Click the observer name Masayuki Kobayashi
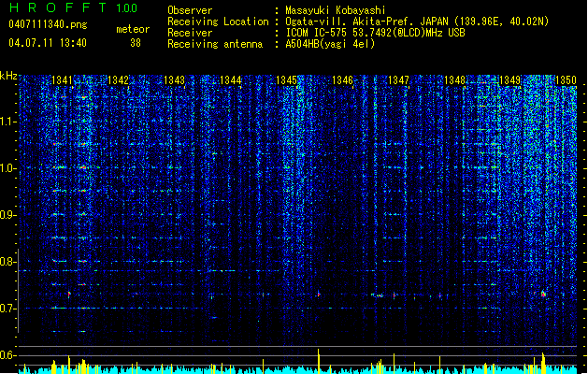This screenshot has height=374, width=588. (336, 10)
